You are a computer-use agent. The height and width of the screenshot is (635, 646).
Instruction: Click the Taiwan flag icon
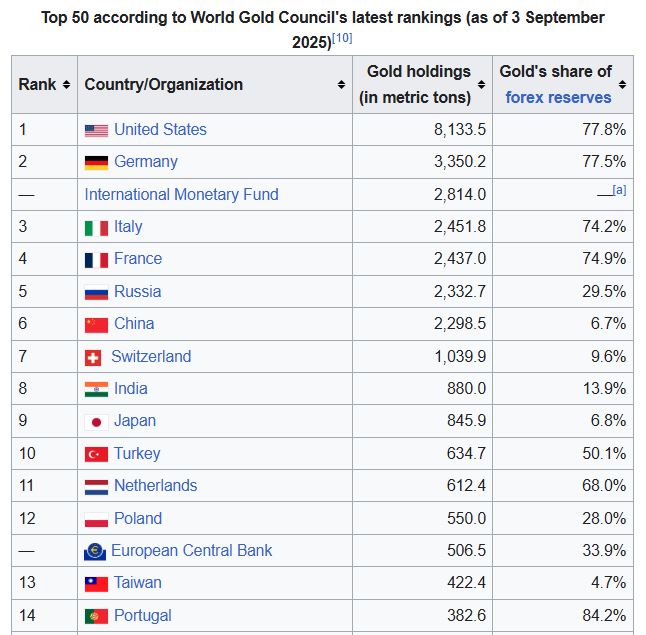(96, 584)
